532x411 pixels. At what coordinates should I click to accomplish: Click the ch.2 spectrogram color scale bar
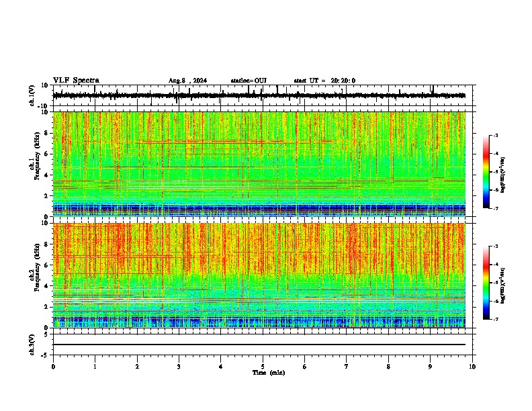[486, 283]
